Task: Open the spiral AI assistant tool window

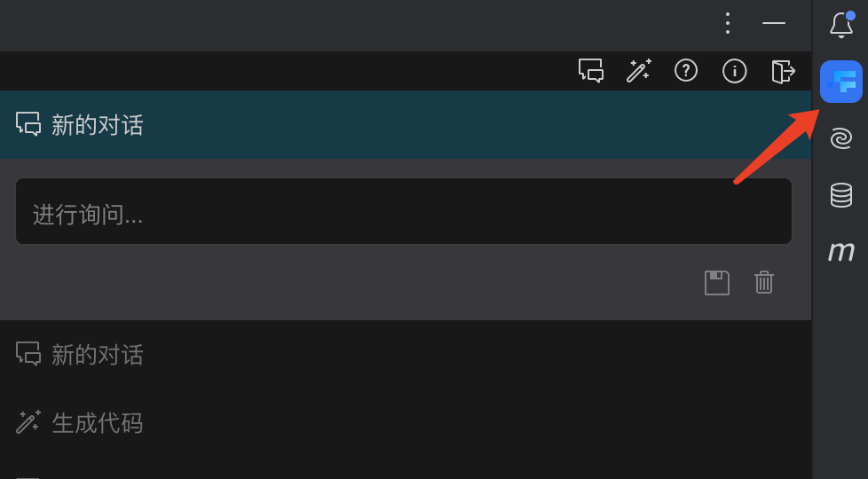Action: [840, 138]
